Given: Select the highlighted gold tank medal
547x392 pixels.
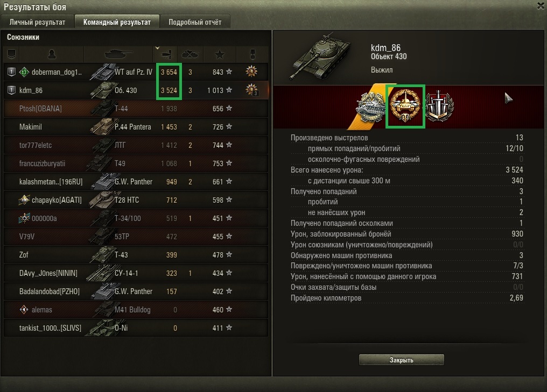Looking at the screenshot, I should point(405,106).
